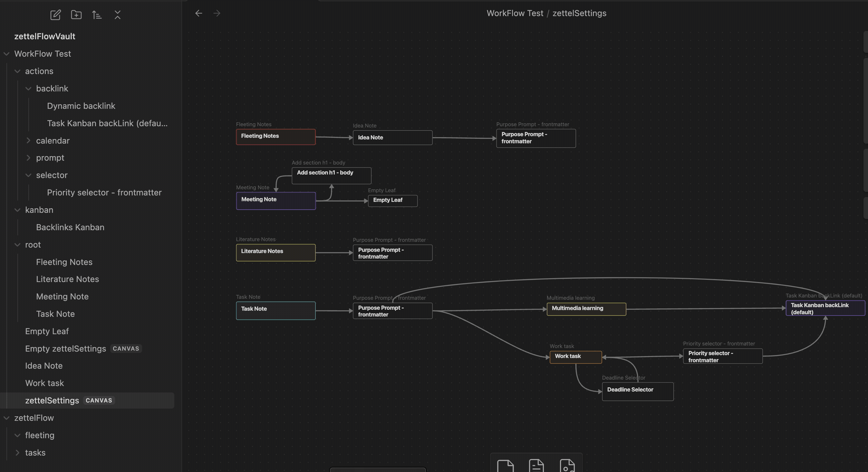Navigate back with the left arrow
The width and height of the screenshot is (868, 472).
(x=199, y=13)
